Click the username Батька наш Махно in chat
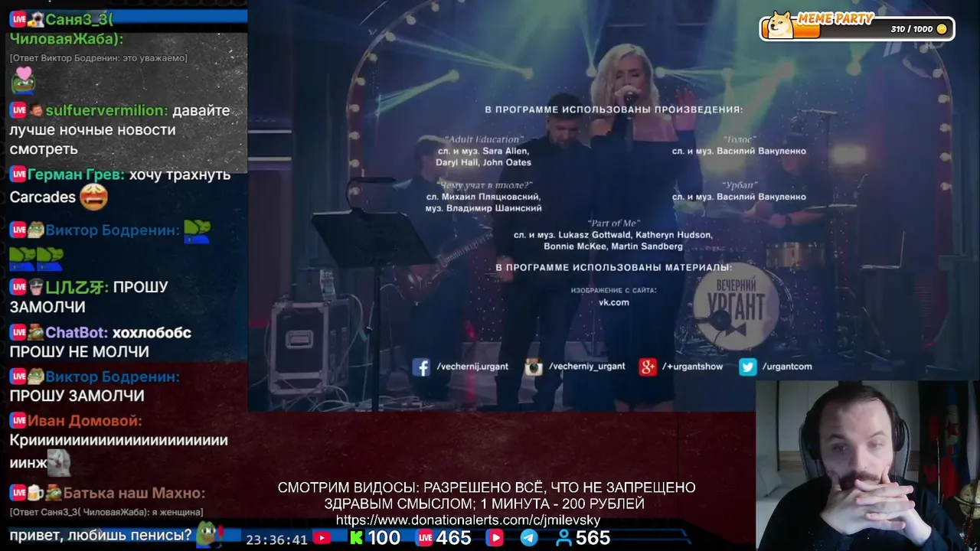Screen dimensions: 980x551 click(134, 493)
